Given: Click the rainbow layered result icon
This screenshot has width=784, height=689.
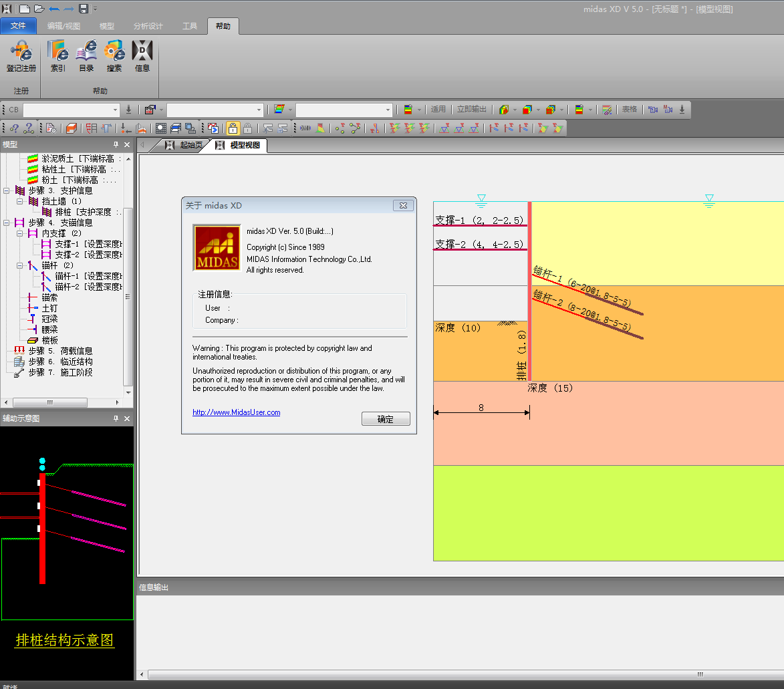Looking at the screenshot, I should coord(279,110).
